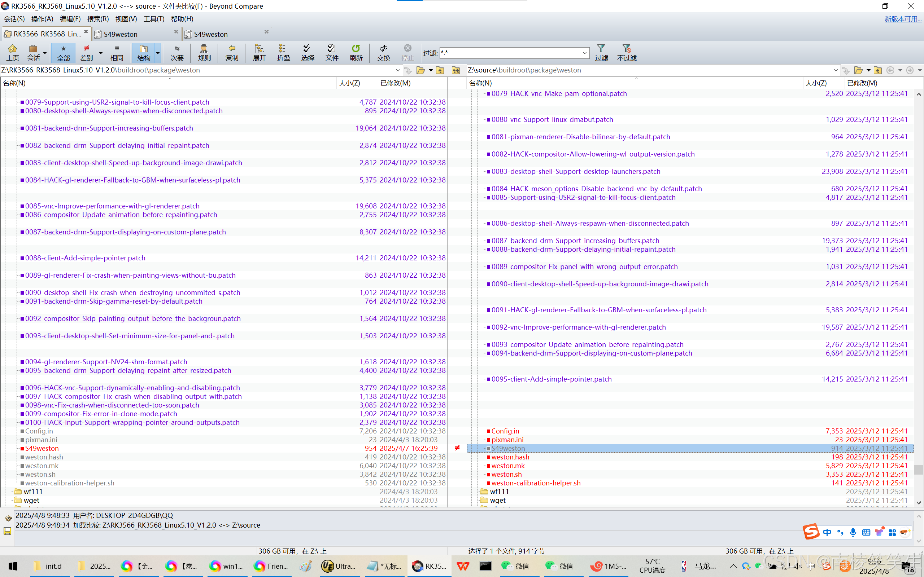Viewport: 924px width, 577px height.
Task: Toggle the 相同 (Show same) filter
Action: click(117, 53)
